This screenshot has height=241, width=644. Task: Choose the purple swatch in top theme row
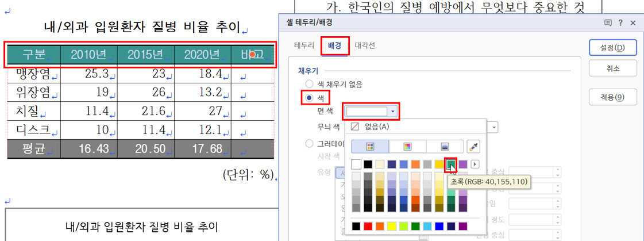pyautogui.click(x=463, y=165)
